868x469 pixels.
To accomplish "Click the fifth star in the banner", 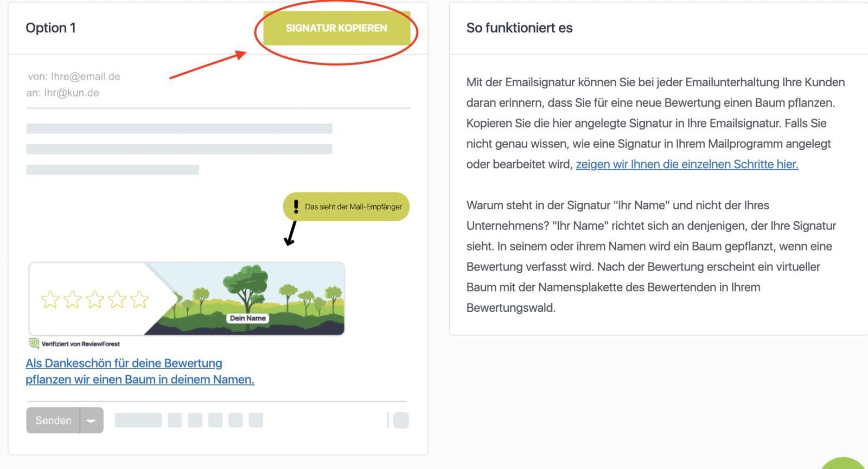I will coord(139,299).
